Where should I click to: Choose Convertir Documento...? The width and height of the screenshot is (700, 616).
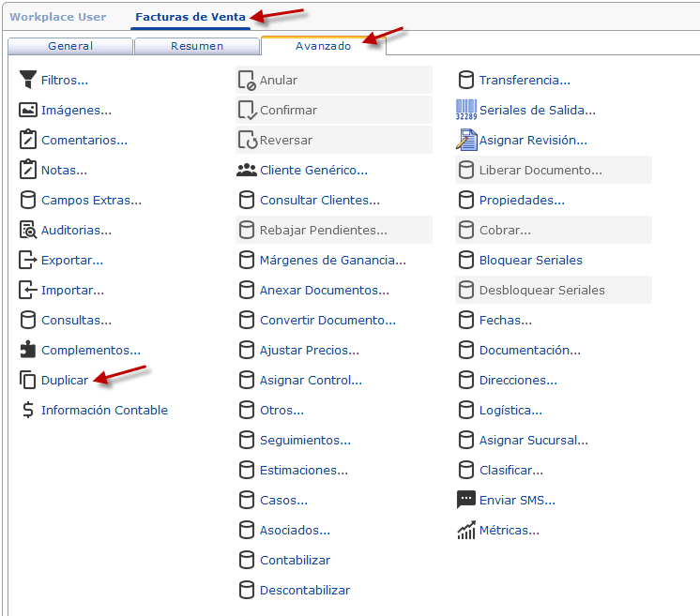pyautogui.click(x=327, y=320)
